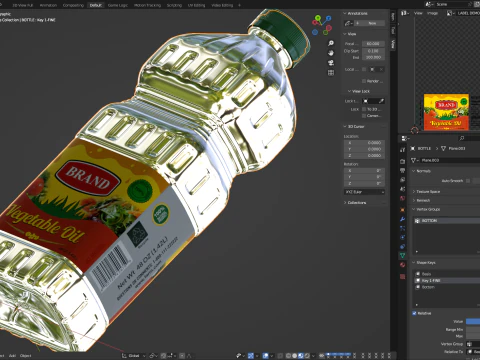Open the Texture properties tab icon
This screenshot has width=480, height=360.
click(x=402, y=276)
